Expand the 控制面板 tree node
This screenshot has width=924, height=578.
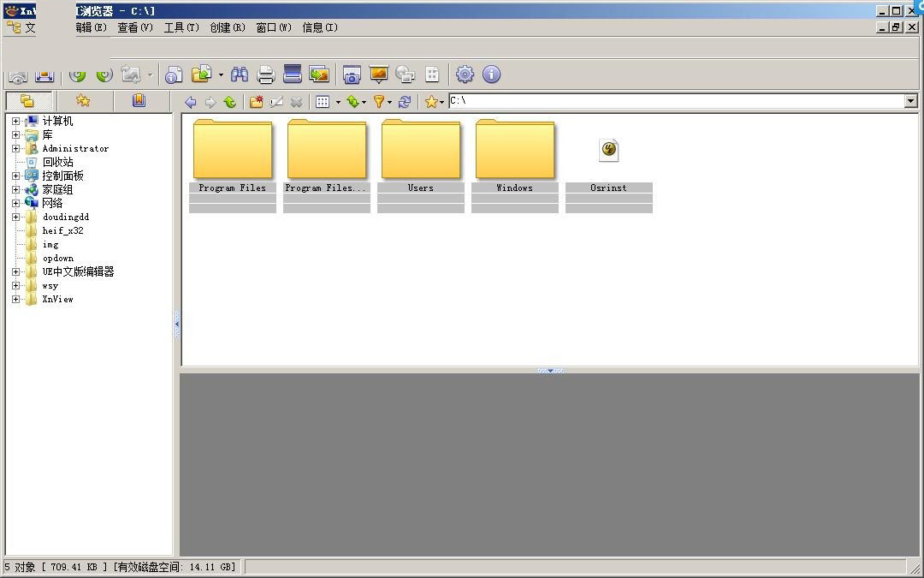(x=16, y=176)
